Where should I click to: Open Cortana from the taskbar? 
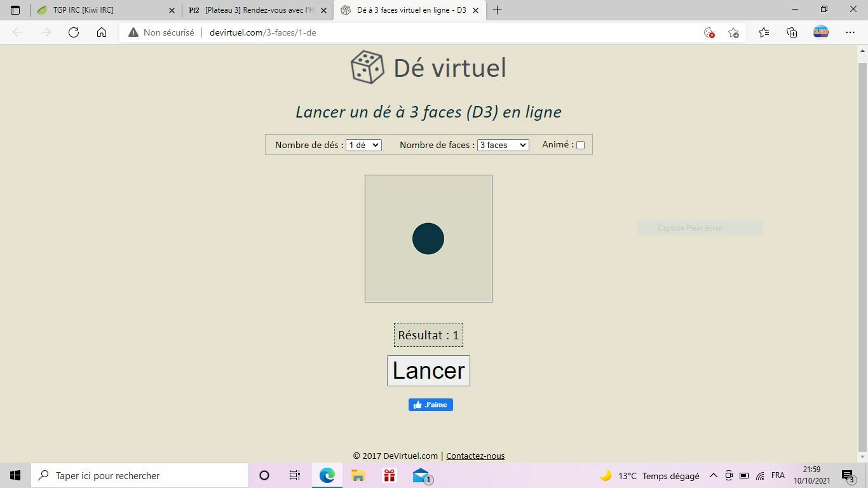264,475
